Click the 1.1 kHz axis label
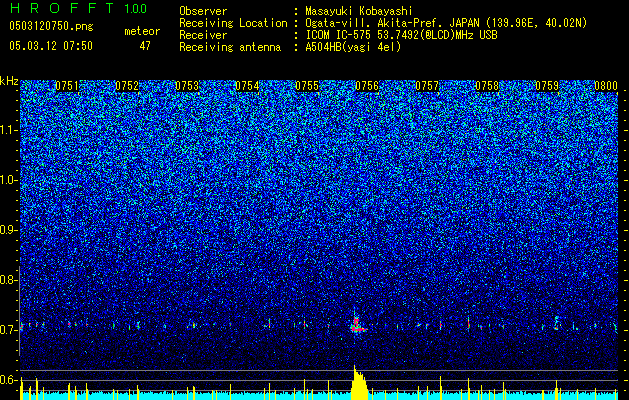 (9, 130)
